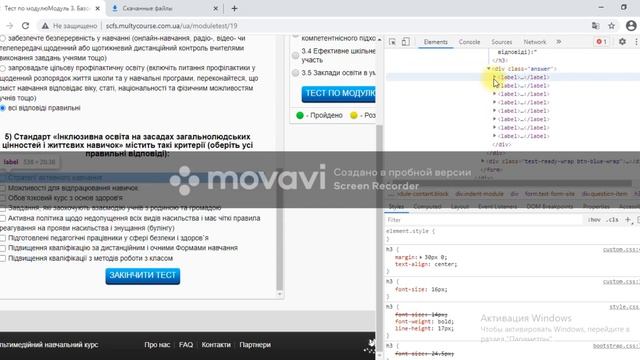Viewport: 640px width, 360px height.
Task: Open a new browser tab with plus
Action: (234, 8)
